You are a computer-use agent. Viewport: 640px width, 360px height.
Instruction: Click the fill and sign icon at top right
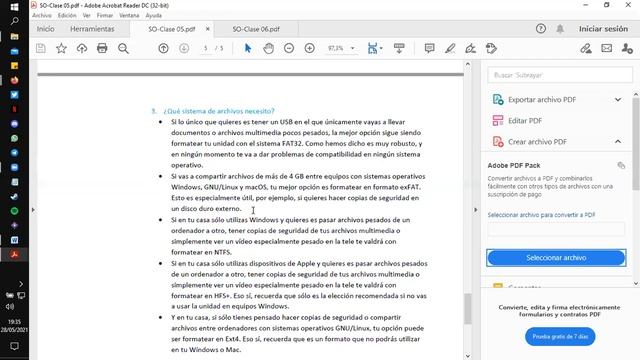586,48
